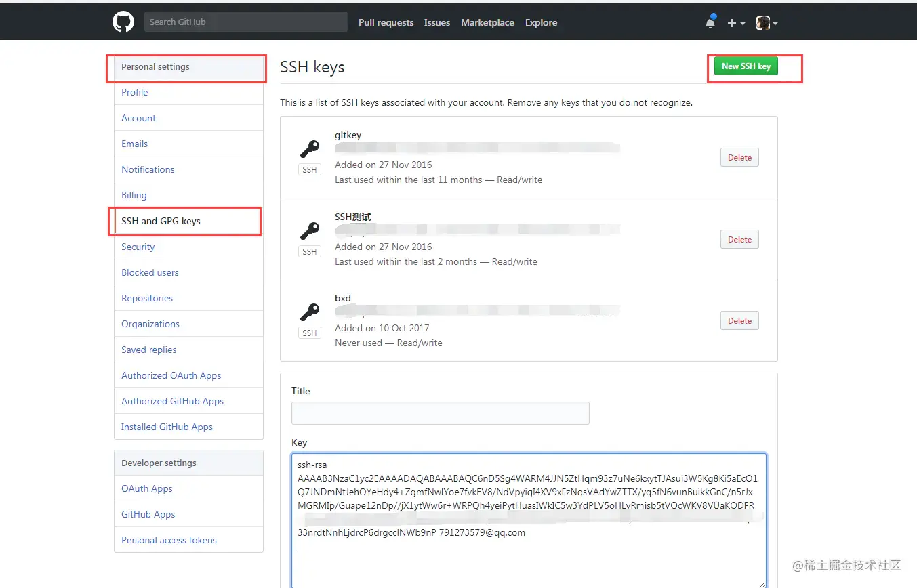Click 'Never used — Read/write' text

388,343
